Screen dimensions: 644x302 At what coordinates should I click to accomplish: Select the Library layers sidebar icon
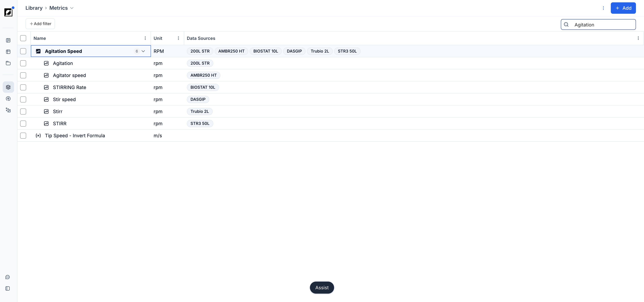pos(8,87)
